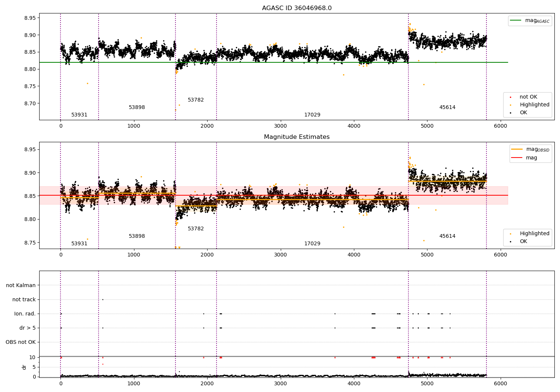Click x-tick 2000 under the bottom plot
The image size is (560, 392).
207,383
